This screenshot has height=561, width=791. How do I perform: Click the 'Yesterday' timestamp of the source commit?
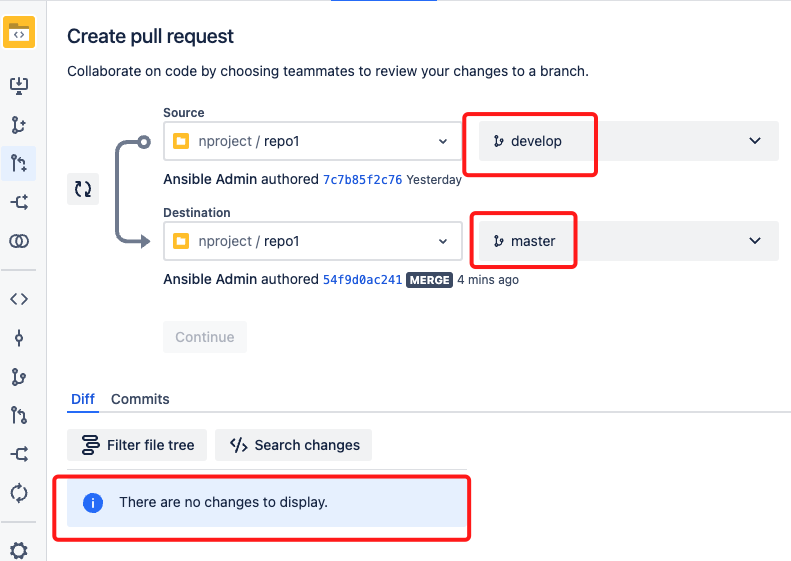434,180
